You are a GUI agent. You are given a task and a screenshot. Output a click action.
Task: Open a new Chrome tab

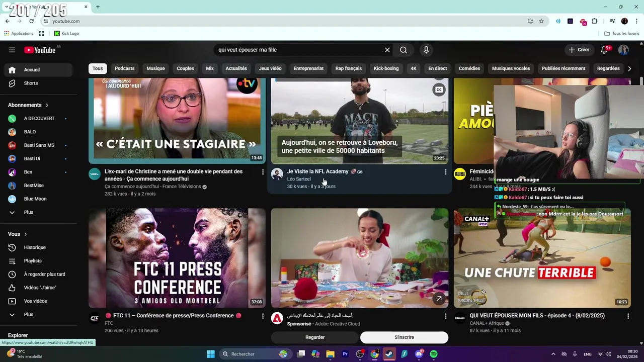98,7
